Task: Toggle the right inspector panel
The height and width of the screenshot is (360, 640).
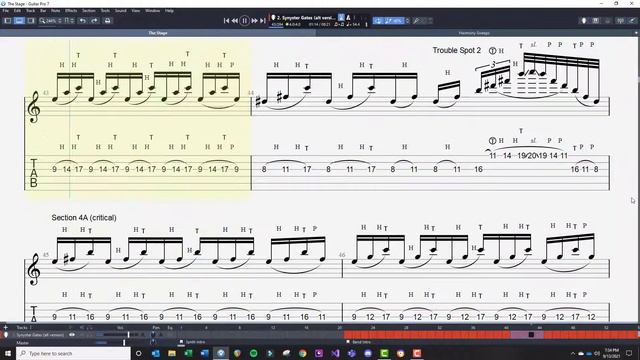Action: pyautogui.click(x=31, y=20)
